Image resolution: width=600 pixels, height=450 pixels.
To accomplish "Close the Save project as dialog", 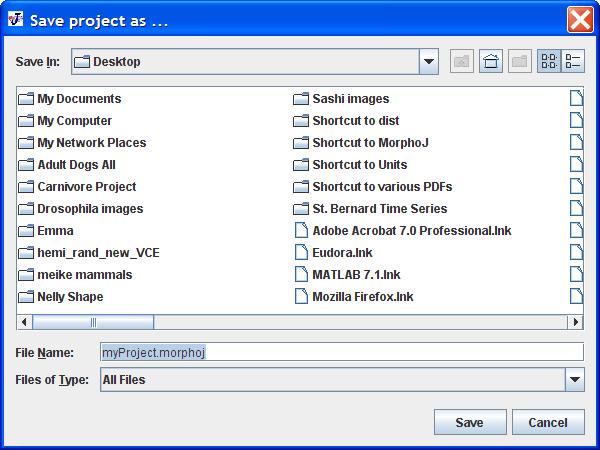I will click(579, 19).
